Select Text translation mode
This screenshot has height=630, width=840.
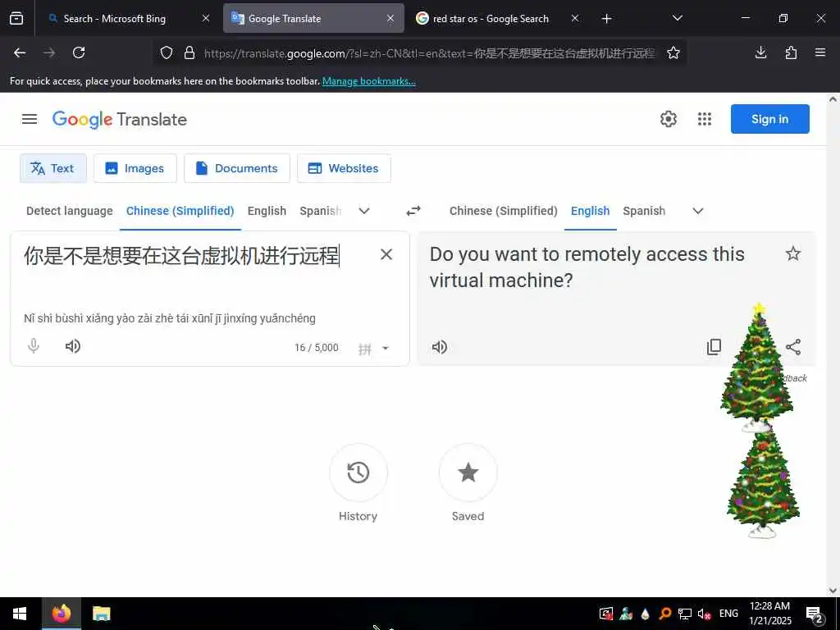[x=53, y=168]
